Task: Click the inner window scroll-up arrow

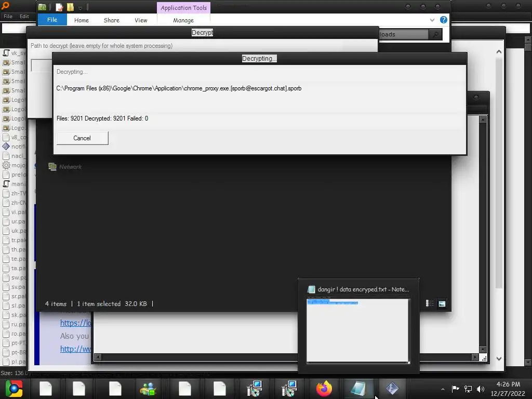Action: click(483, 119)
